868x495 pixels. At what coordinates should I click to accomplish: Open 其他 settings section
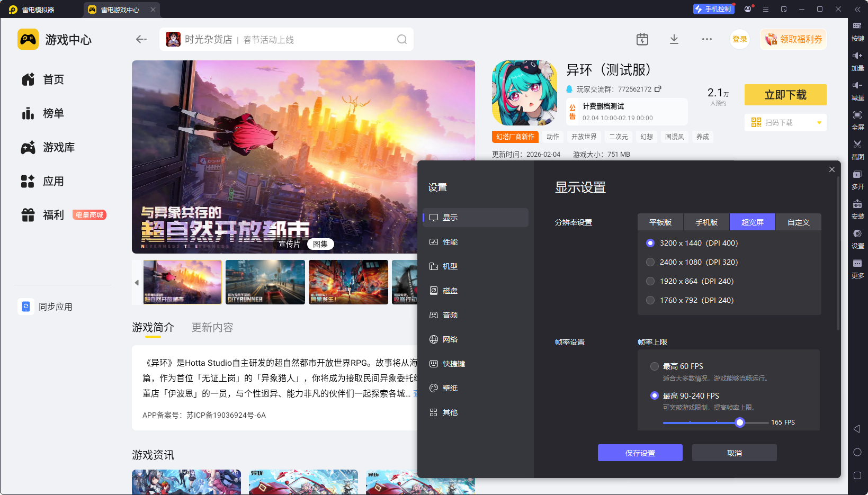click(476, 412)
